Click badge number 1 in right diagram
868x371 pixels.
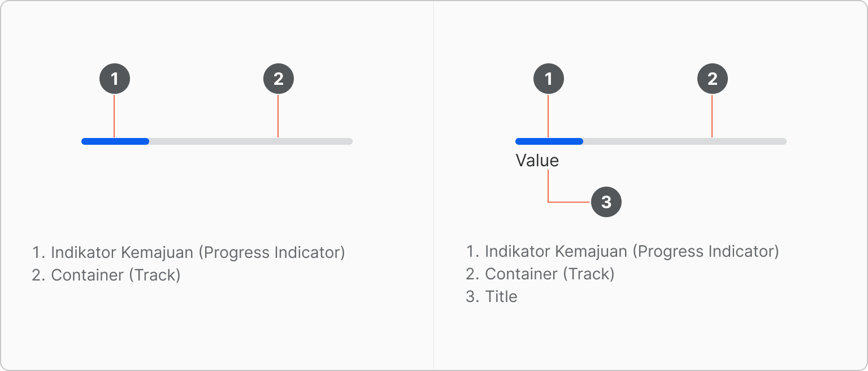(549, 79)
